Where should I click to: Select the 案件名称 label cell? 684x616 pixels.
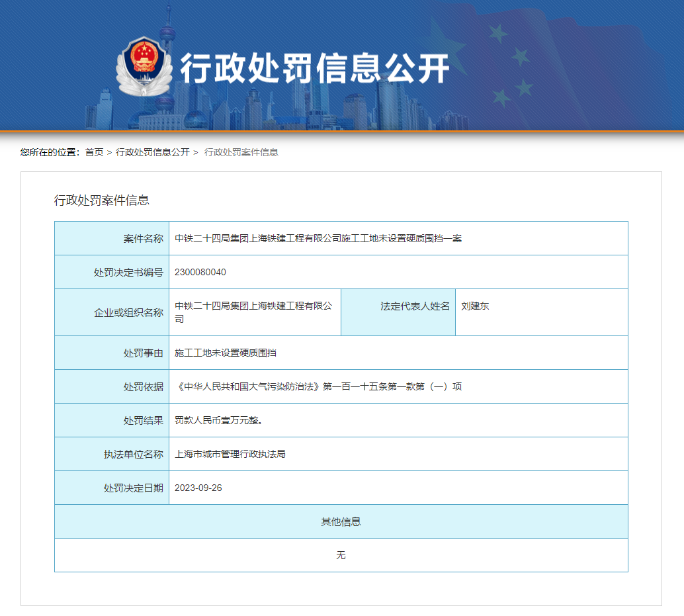(x=112, y=238)
